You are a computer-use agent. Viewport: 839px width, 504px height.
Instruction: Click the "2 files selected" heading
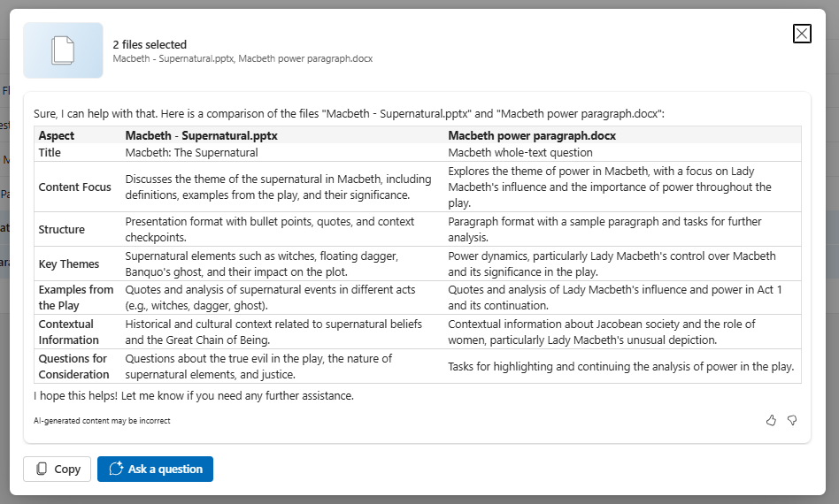tap(150, 44)
